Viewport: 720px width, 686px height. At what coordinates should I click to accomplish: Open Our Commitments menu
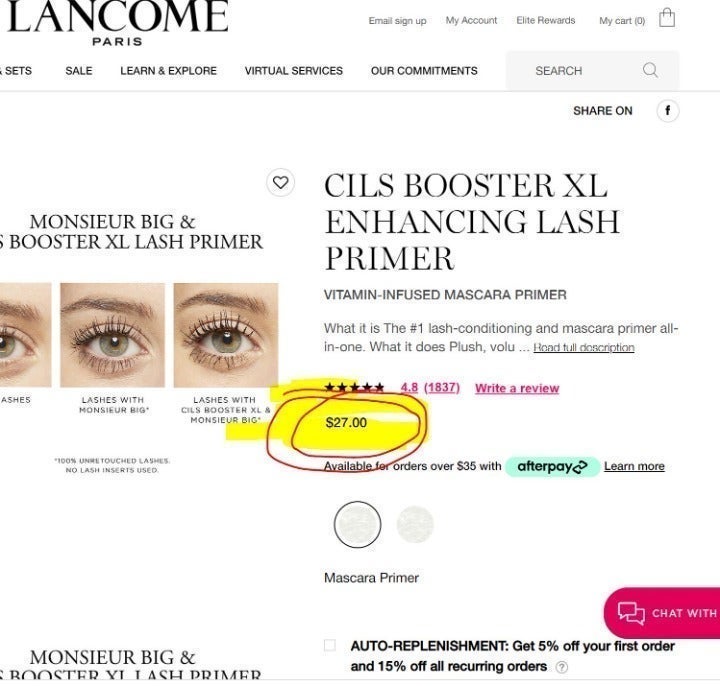tap(424, 71)
